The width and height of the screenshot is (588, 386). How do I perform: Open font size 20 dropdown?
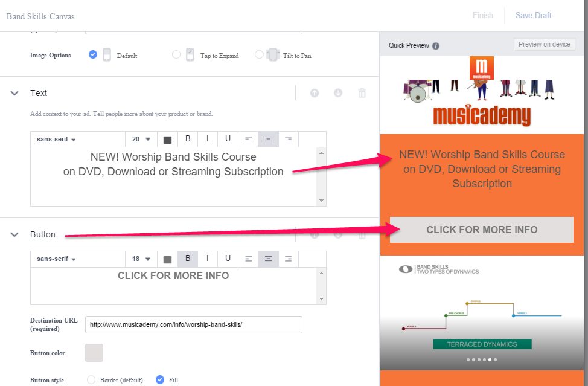click(x=141, y=139)
